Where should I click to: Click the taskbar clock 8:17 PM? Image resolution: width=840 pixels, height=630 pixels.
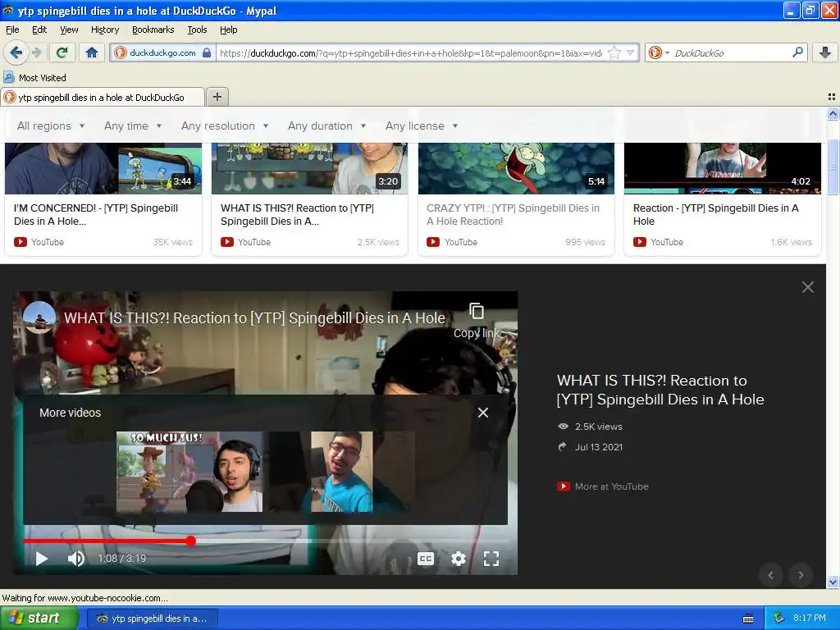[x=809, y=618]
